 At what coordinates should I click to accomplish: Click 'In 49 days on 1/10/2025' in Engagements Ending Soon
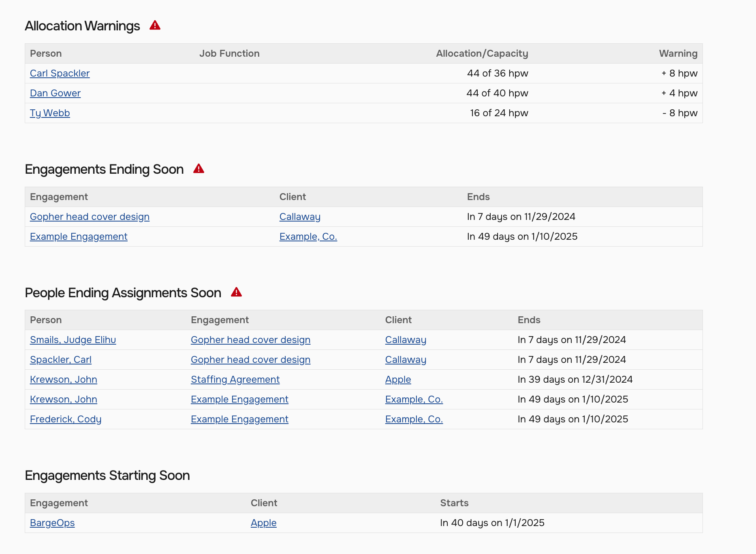[x=522, y=237]
